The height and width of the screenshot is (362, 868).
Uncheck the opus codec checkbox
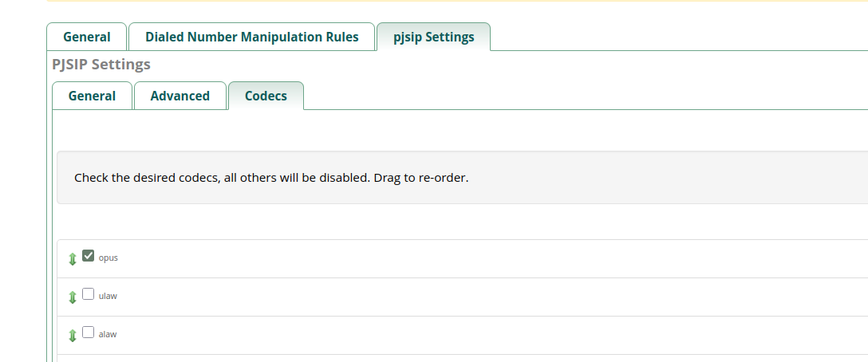89,256
